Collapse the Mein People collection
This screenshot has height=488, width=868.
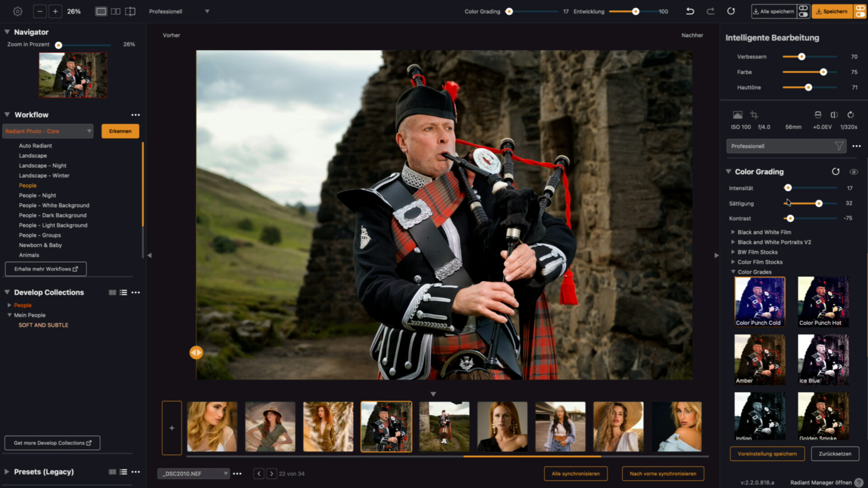(9, 315)
